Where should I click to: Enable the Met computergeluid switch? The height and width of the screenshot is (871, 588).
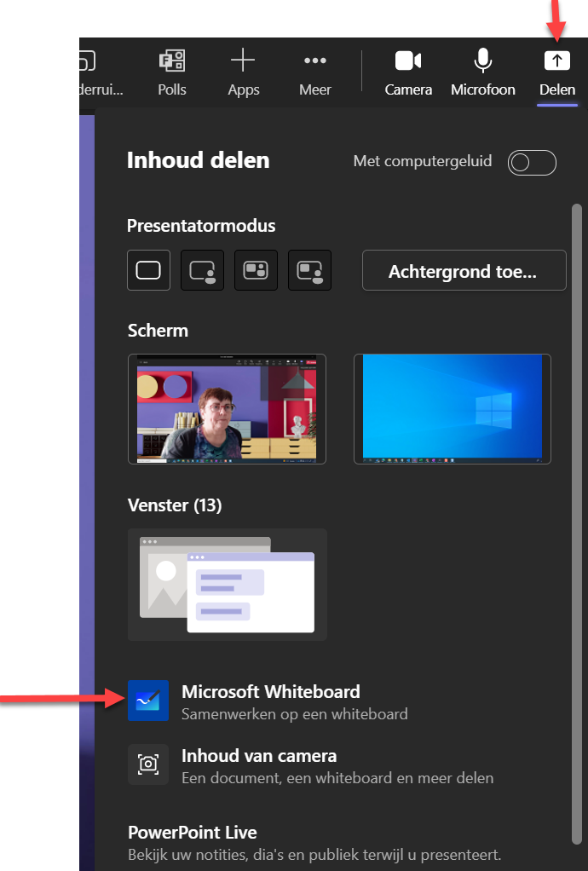(532, 162)
